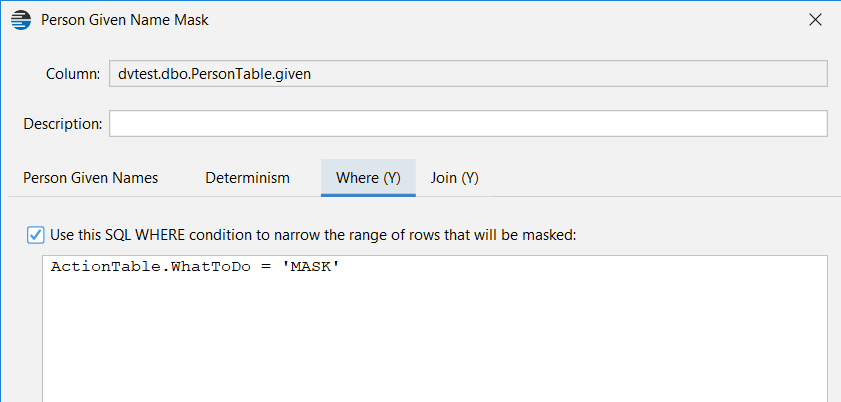This screenshot has height=402, width=841.
Task: Place cursor on ActionTable.WhatToDo text
Action: coord(151,267)
